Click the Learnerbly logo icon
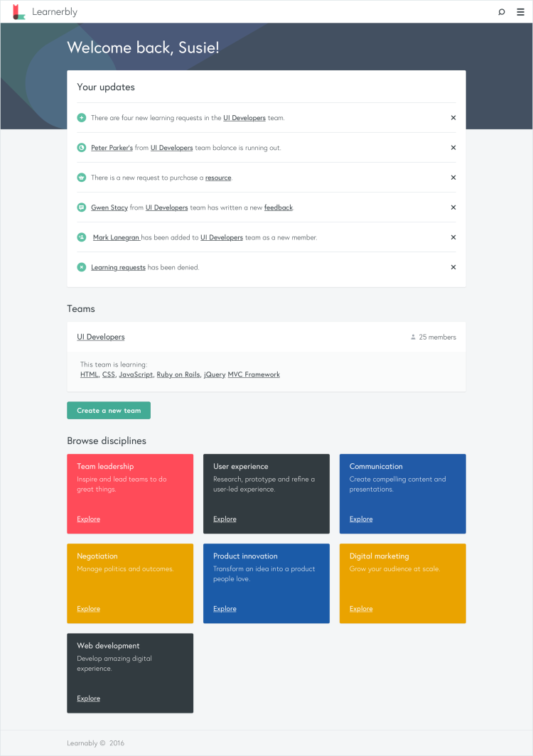 (18, 11)
